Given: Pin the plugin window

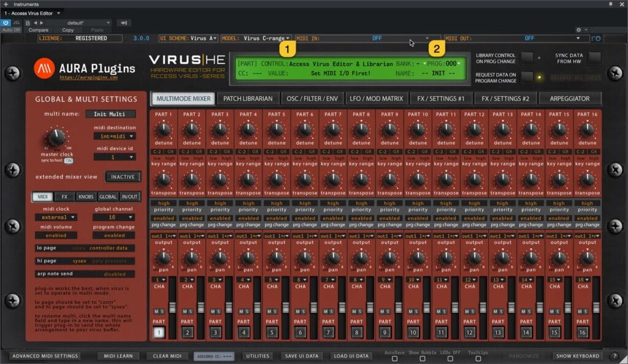Looking at the screenshot, I should tap(611, 4).
